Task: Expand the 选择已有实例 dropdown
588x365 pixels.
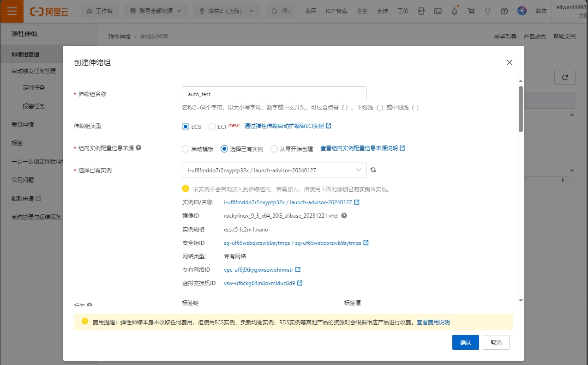Action: [274, 170]
